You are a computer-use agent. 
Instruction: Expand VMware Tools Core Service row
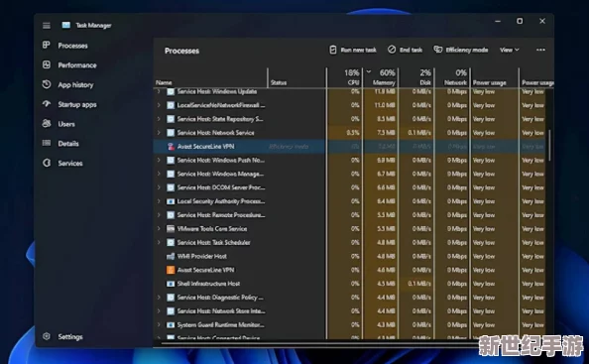pyautogui.click(x=159, y=228)
